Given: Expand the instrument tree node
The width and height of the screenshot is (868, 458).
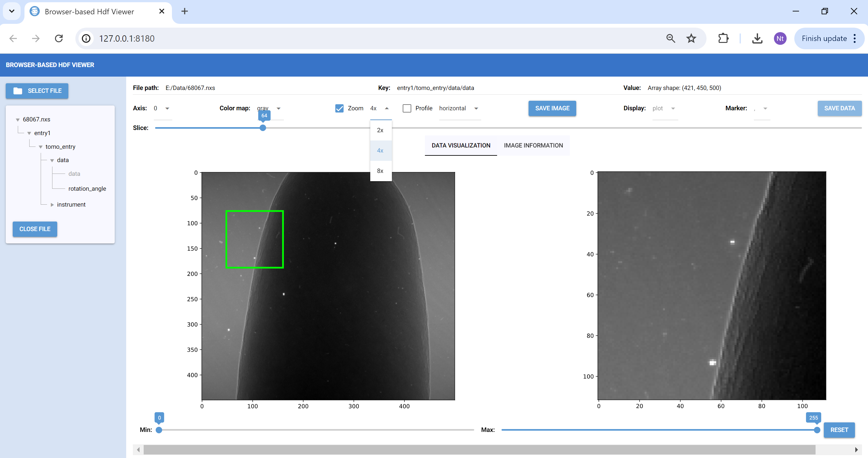Looking at the screenshot, I should (52, 205).
